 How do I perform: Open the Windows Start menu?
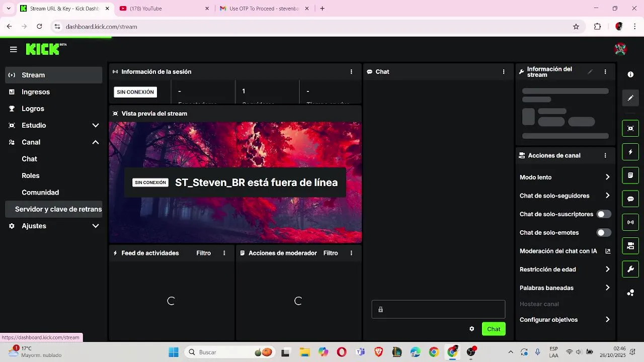coord(174,352)
